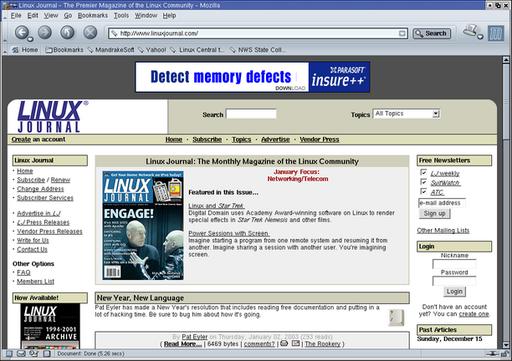Click the Nickname input field
Viewport: 512px width, 361px height.
[x=454, y=264]
